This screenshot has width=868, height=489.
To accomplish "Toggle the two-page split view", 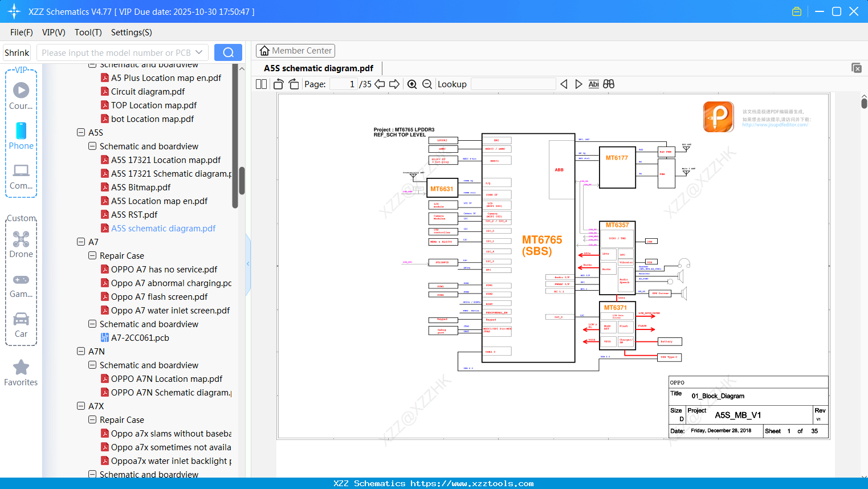I will tap(262, 84).
